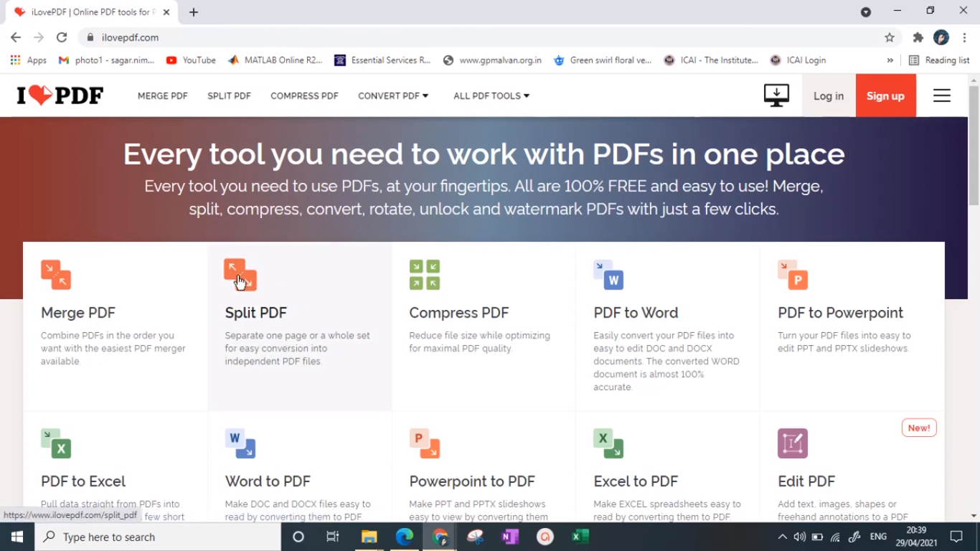
Task: Click the Edit PDF purple icon
Action: [x=793, y=443]
